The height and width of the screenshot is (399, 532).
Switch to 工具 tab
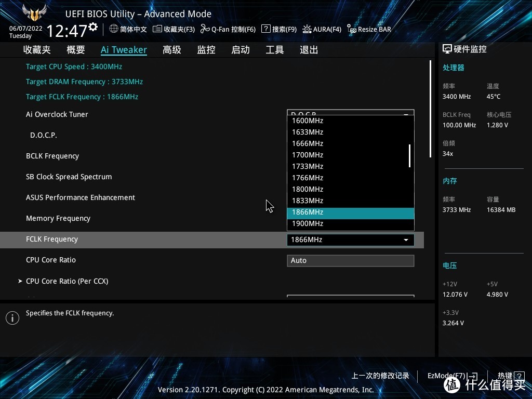[x=274, y=50]
